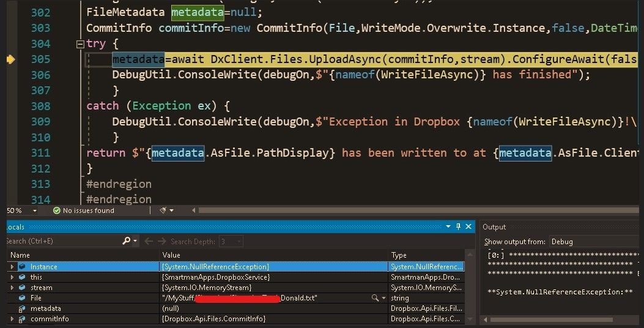Click the Locals search magnifier icon

(x=127, y=241)
